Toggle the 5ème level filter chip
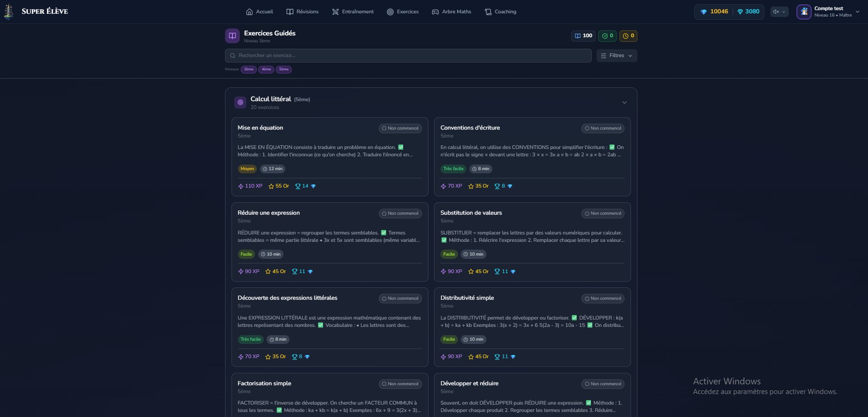Viewport: 868px width, 417px height. [284, 69]
